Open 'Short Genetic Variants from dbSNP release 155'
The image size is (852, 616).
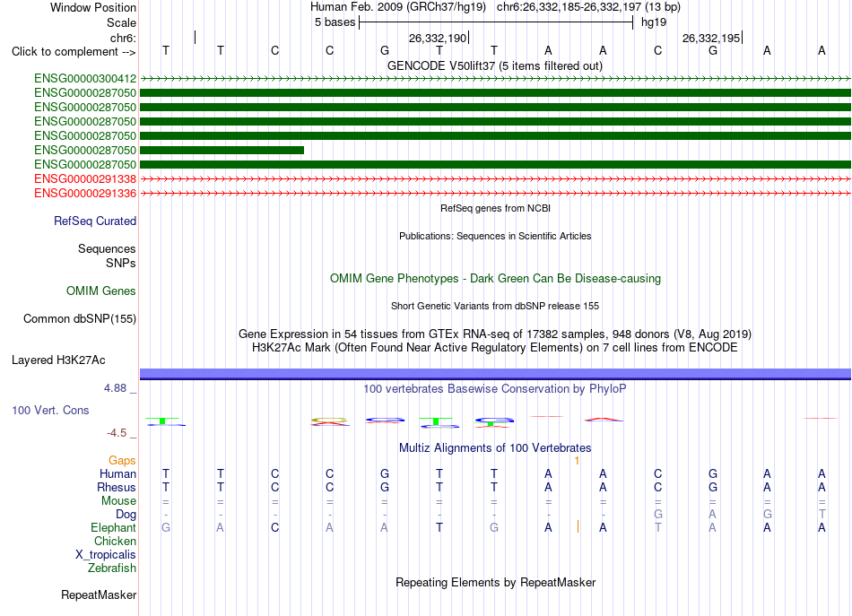(495, 306)
